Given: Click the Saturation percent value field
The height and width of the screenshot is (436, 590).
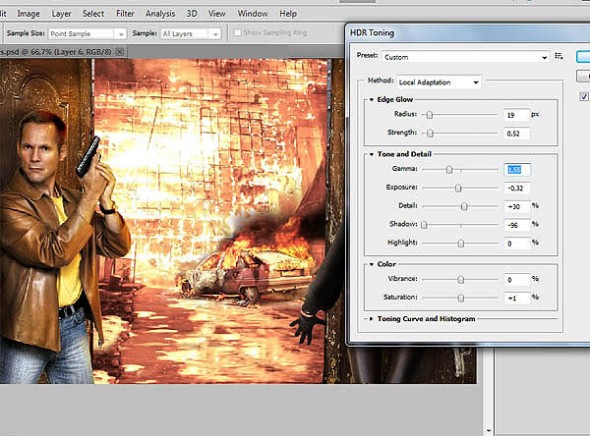Looking at the screenshot, I should [517, 298].
